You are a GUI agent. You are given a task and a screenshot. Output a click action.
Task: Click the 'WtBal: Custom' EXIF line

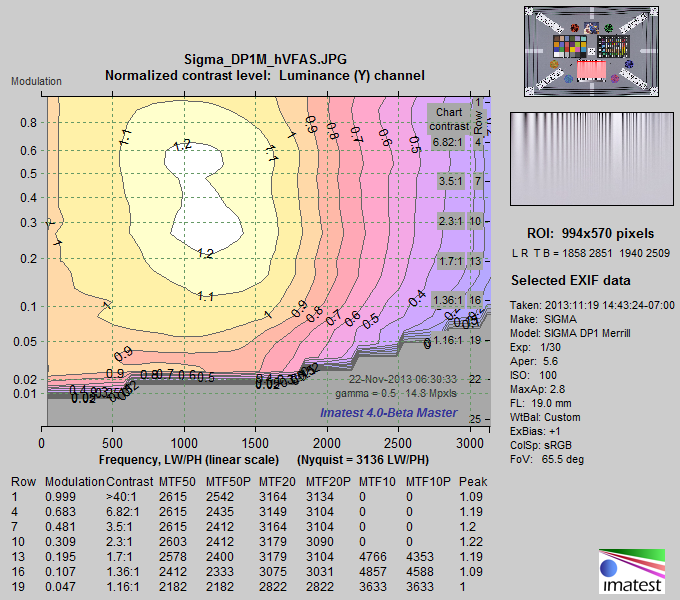[x=545, y=417]
